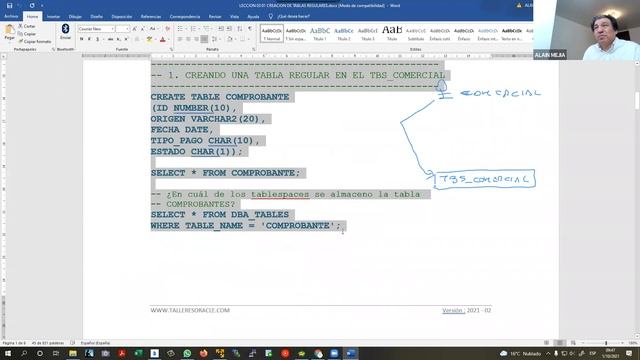Viewport: 640px width, 360px height.
Task: Click the Word icon in the taskbar
Action: tap(351, 353)
